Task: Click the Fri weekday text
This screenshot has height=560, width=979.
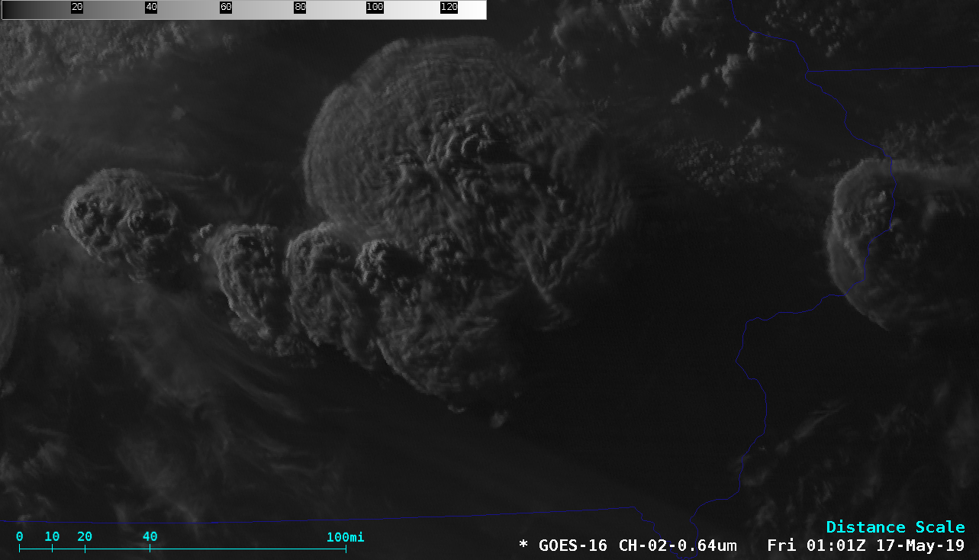Action: (781, 546)
